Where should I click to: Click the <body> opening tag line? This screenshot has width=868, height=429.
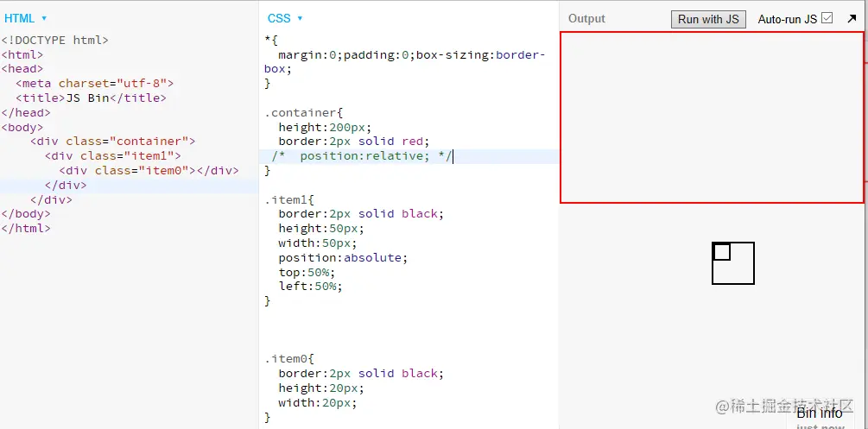pyautogui.click(x=22, y=127)
